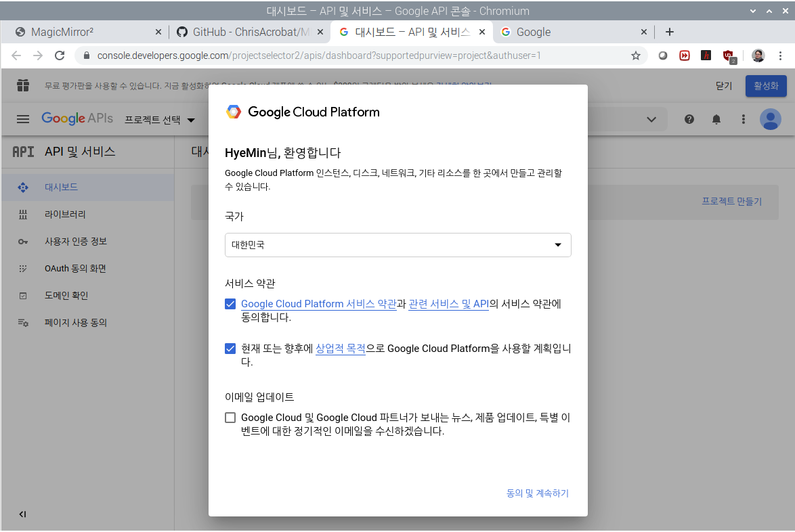Open the console three-dot settings menu
The width and height of the screenshot is (795, 532).
[744, 120]
